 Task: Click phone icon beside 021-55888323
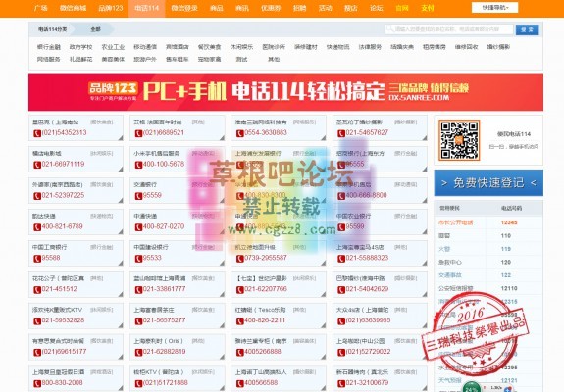pyautogui.click(x=341, y=259)
